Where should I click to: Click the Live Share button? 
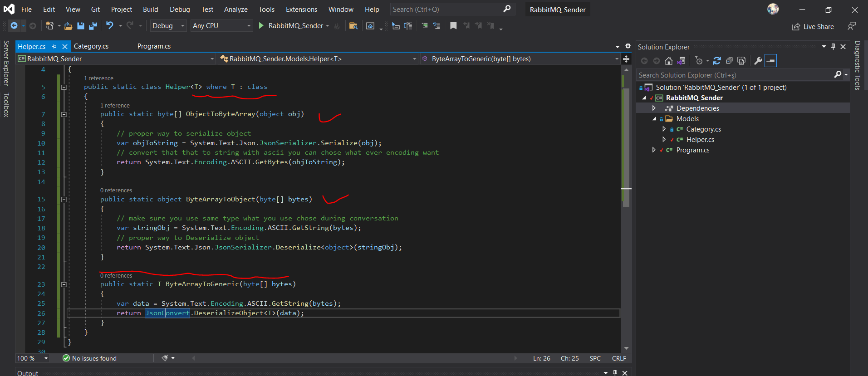[813, 27]
